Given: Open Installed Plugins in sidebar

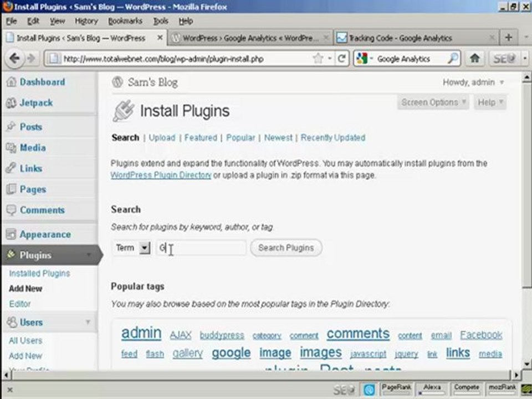Looking at the screenshot, I should pyautogui.click(x=39, y=273).
